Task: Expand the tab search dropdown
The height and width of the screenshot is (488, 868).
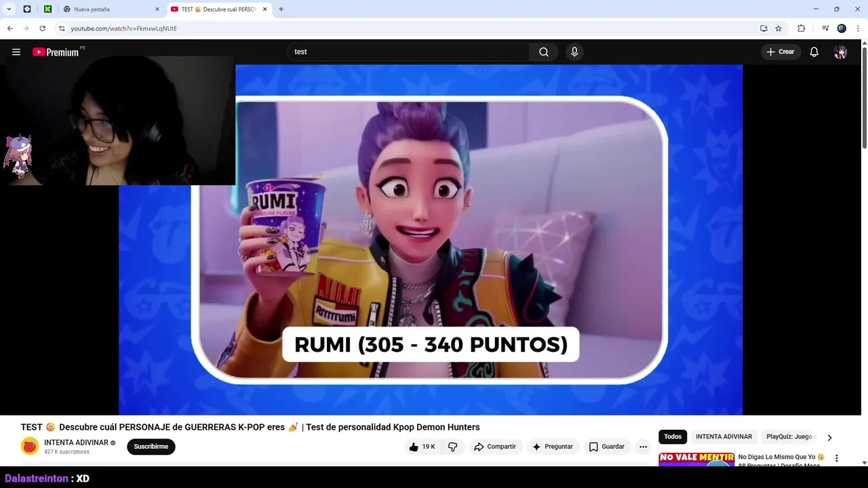Action: (9, 9)
